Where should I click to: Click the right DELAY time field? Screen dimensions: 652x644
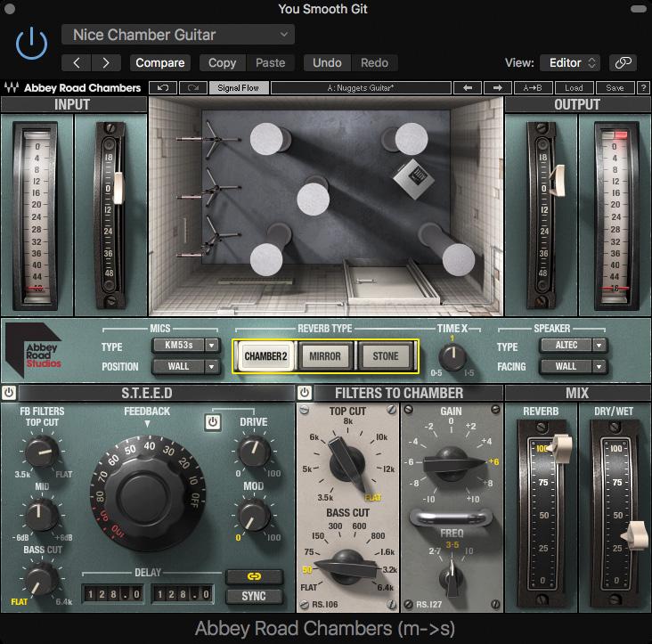[x=183, y=594]
